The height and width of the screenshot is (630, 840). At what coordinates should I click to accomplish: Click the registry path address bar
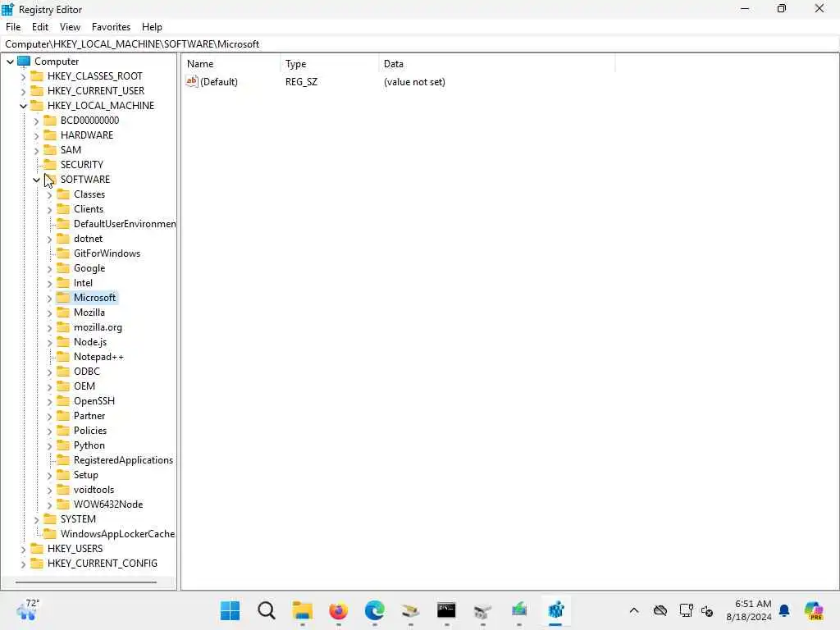(x=420, y=44)
